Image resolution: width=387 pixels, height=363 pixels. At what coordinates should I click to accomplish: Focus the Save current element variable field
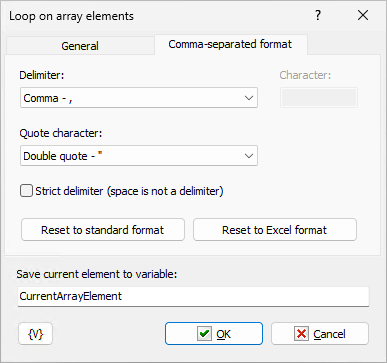click(x=193, y=296)
